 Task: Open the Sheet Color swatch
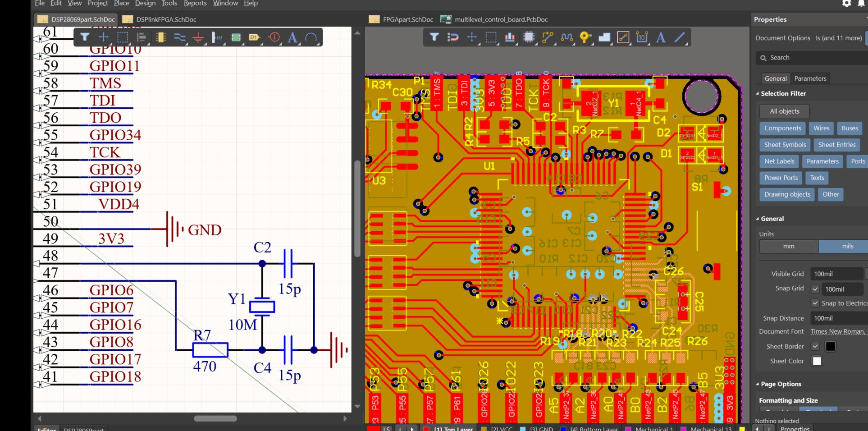coord(817,361)
